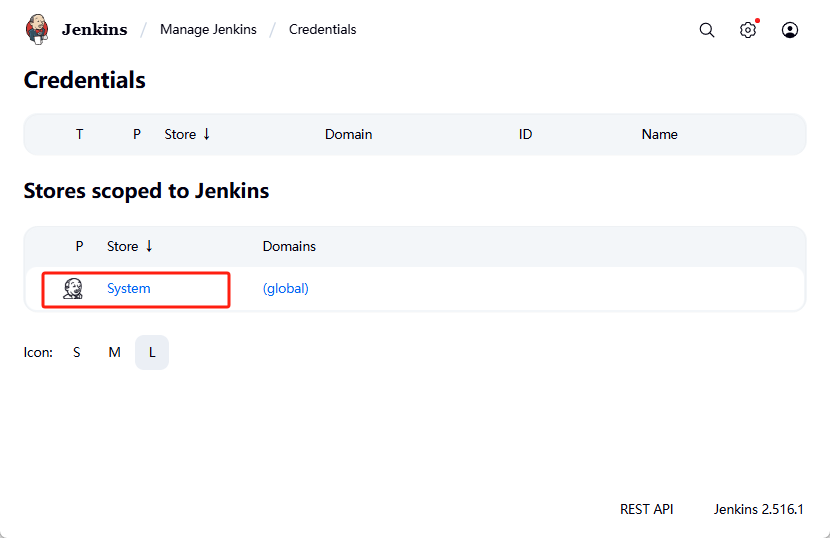Open the REST API link
The width and height of the screenshot is (830, 538).
click(646, 509)
